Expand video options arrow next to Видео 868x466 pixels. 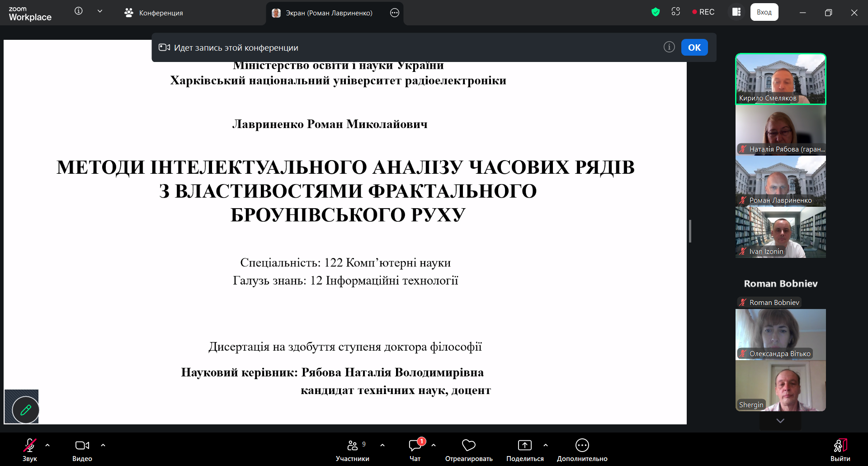103,445
